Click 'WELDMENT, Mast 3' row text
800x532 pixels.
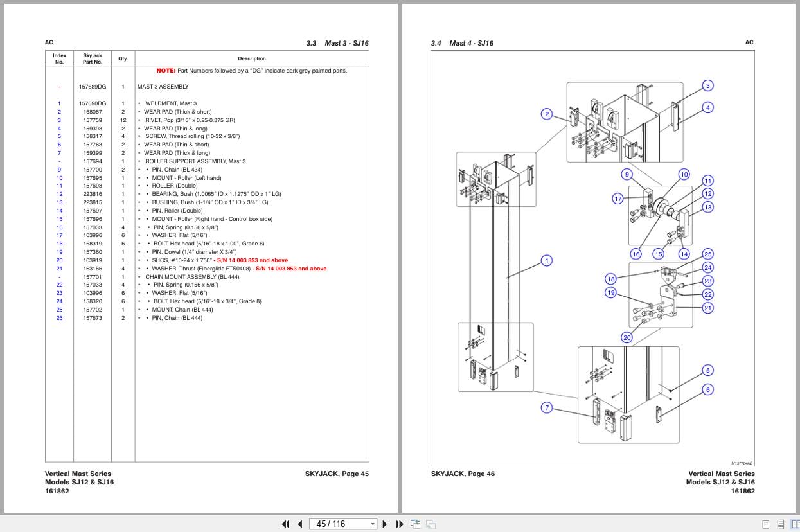pos(171,103)
